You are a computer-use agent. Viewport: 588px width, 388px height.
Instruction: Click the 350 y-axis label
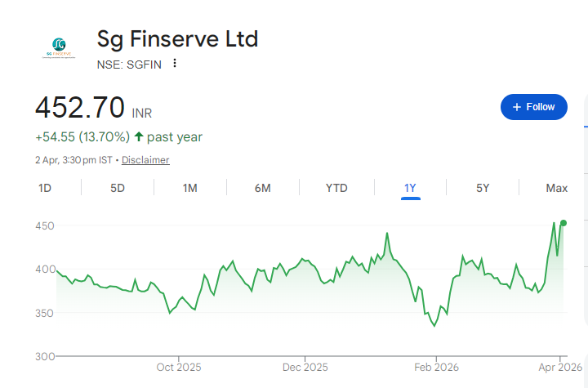click(x=44, y=314)
